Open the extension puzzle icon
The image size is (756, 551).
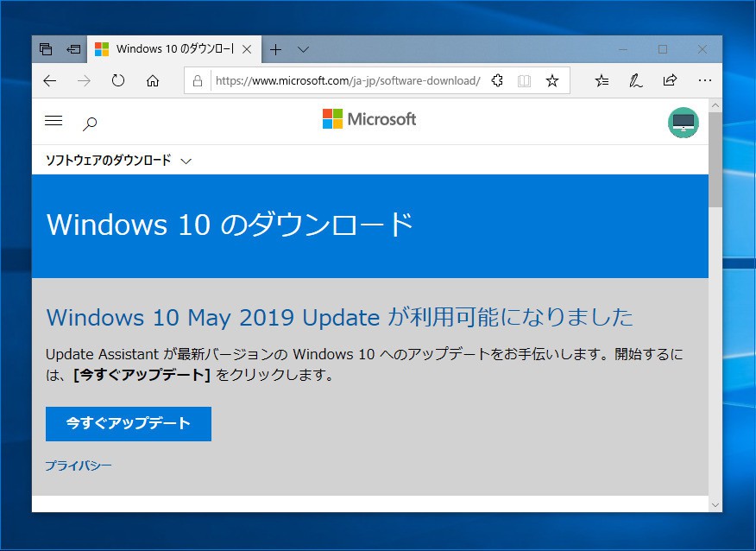coord(497,80)
